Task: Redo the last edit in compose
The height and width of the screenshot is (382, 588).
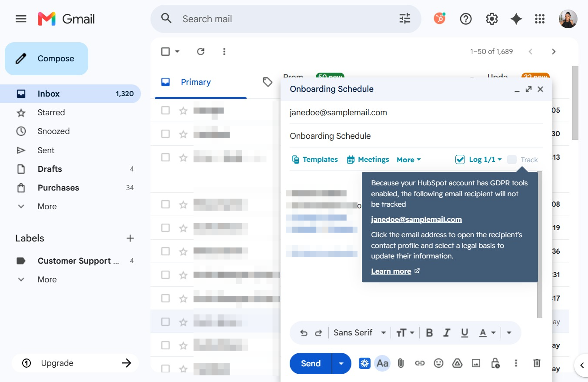Action: pyautogui.click(x=318, y=333)
